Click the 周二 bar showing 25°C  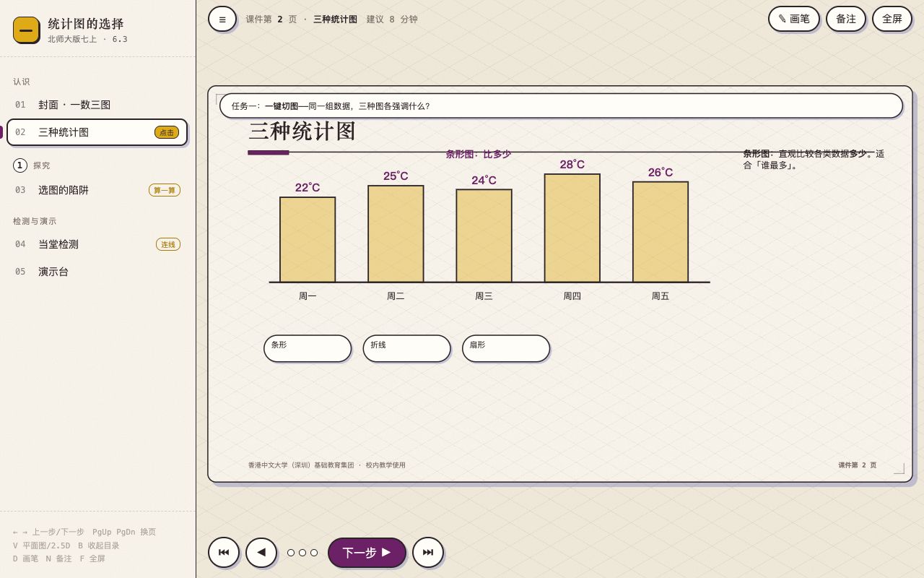click(396, 234)
